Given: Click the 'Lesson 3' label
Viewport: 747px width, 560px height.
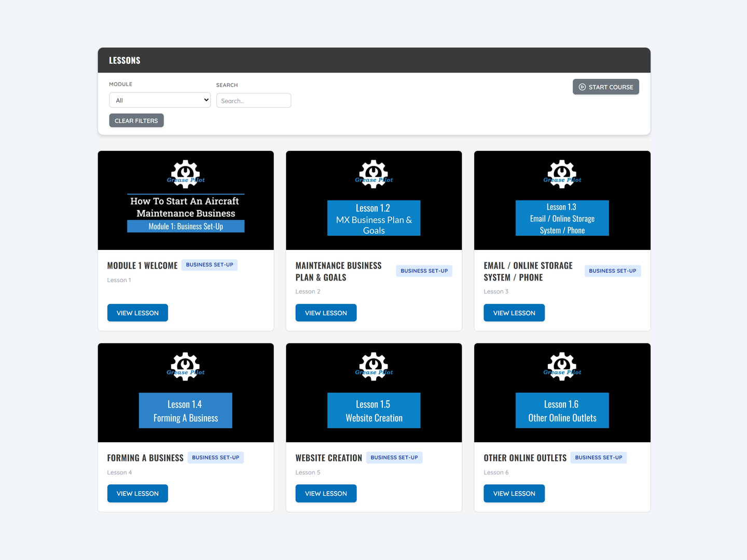Looking at the screenshot, I should point(496,291).
